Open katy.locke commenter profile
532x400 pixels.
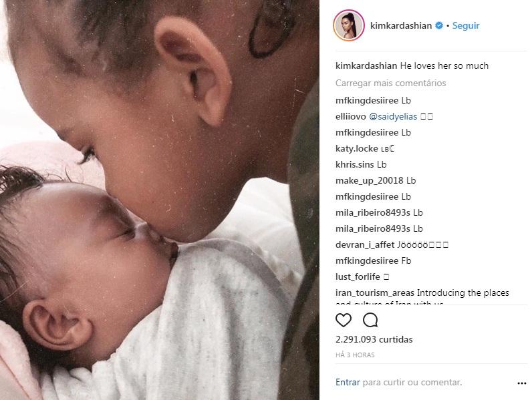pyautogui.click(x=357, y=148)
